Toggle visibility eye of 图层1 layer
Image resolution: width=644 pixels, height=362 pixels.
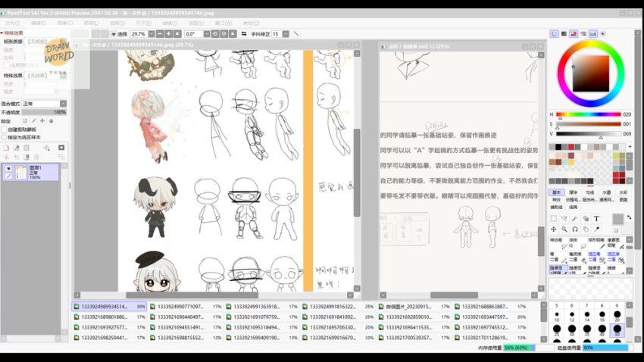(8, 169)
